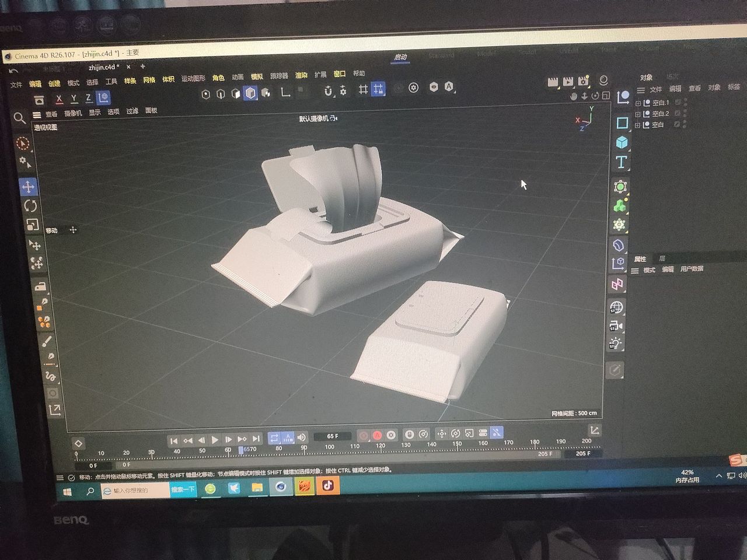Click the camera object icon in right toolbar
747x560 pixels.
point(616,325)
